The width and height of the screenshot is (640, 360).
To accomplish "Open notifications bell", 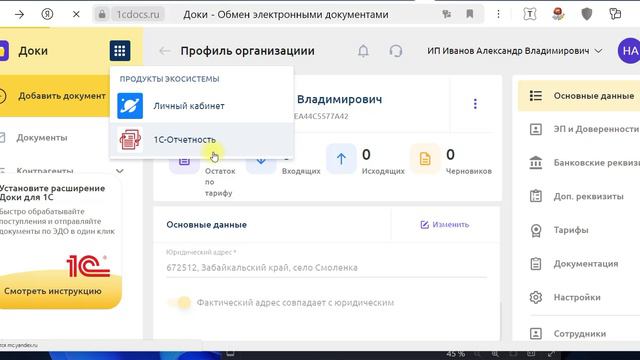I will [363, 51].
